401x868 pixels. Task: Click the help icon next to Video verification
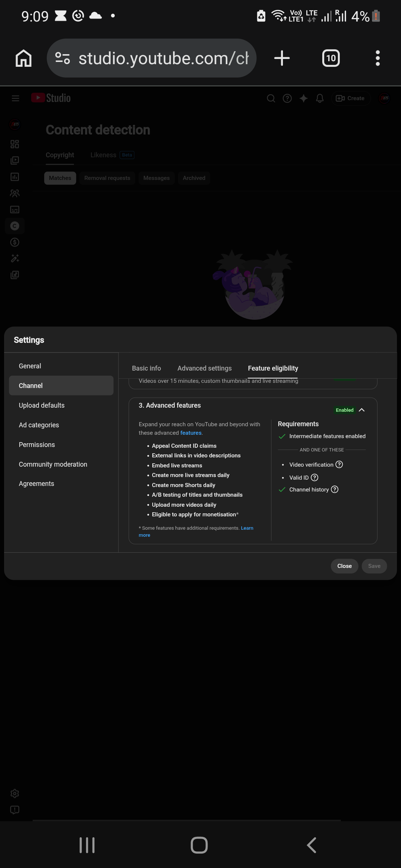pyautogui.click(x=339, y=464)
